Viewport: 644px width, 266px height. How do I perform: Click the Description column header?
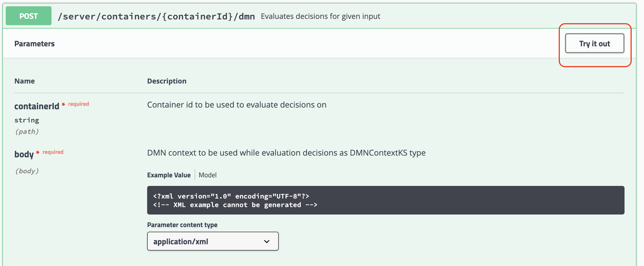[167, 81]
